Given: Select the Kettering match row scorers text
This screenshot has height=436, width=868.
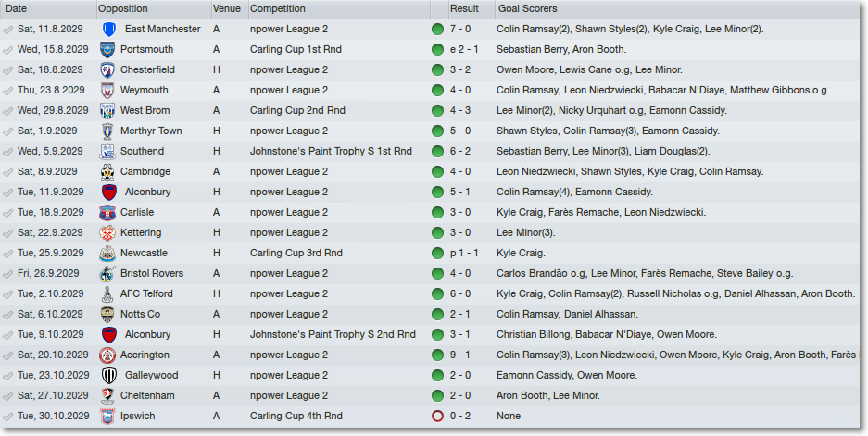Looking at the screenshot, I should point(526,233).
